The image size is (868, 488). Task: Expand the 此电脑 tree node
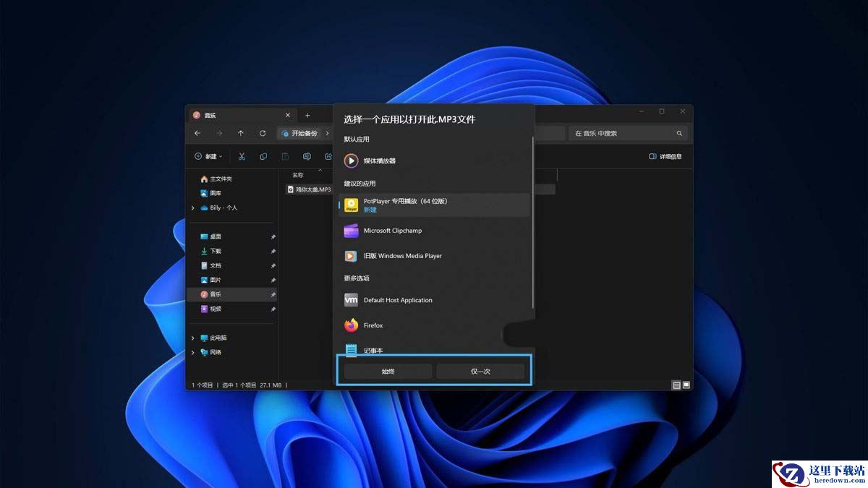click(x=193, y=338)
